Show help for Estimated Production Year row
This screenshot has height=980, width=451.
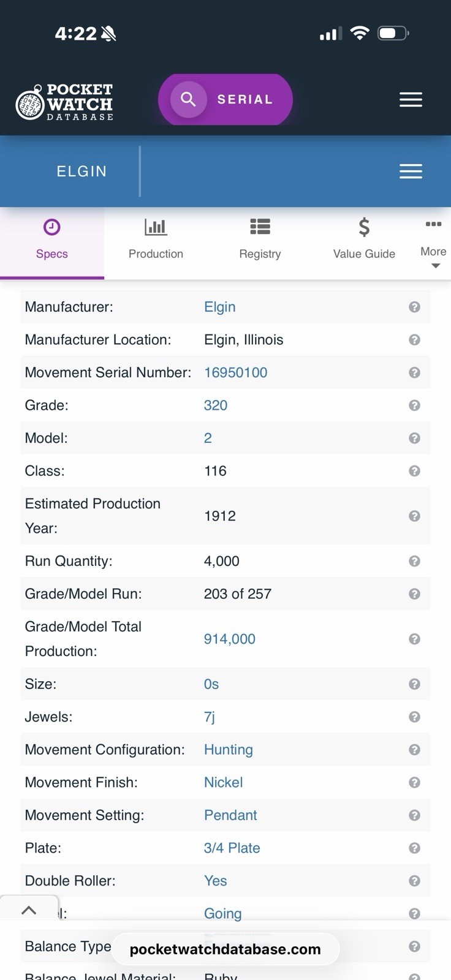(414, 516)
